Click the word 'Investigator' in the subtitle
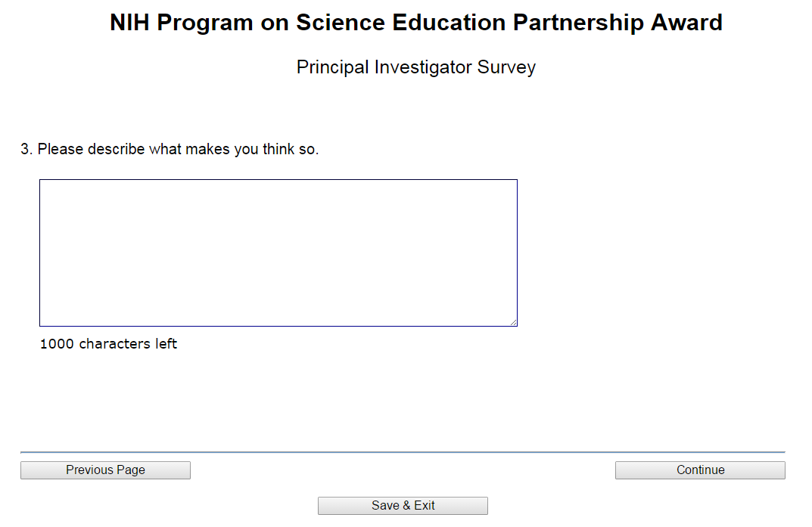Screen dimensions: 812x527 423,67
